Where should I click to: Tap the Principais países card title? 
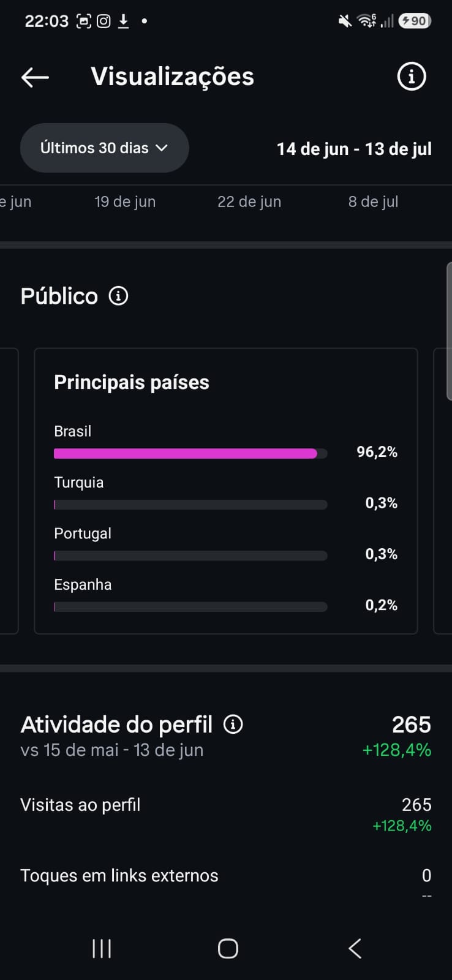tap(132, 382)
